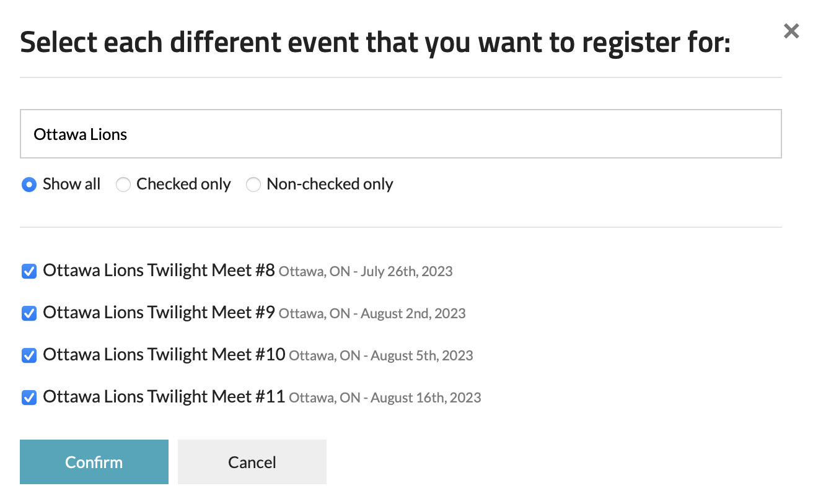Click the "Ottawa Lions Twilight Meet #11" label text
Screen dimensions: 813x504
(x=164, y=397)
